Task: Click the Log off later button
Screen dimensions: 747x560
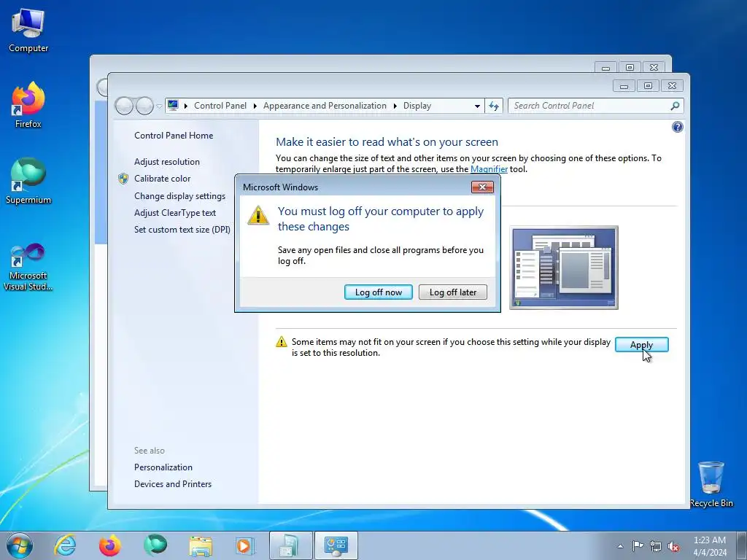Action: tap(452, 292)
